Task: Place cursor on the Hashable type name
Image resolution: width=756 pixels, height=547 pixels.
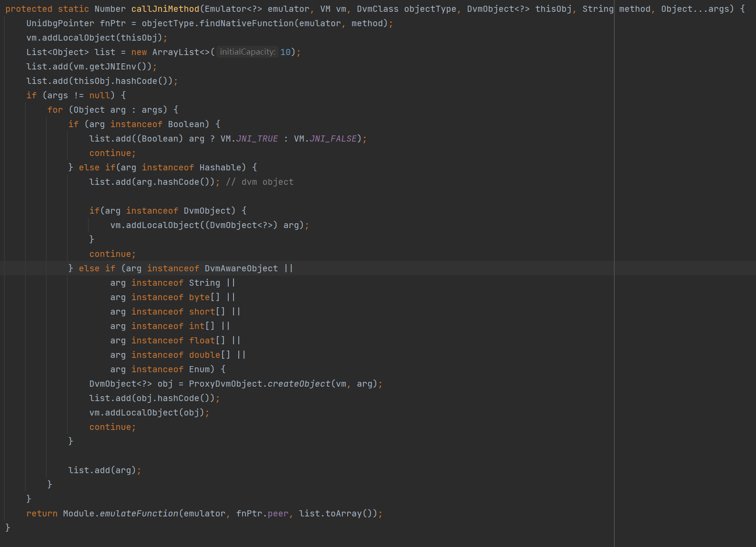Action: coord(220,167)
